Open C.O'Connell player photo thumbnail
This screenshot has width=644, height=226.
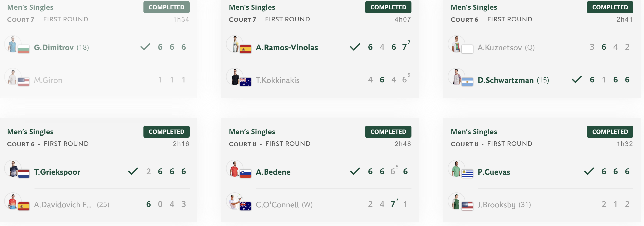click(234, 201)
